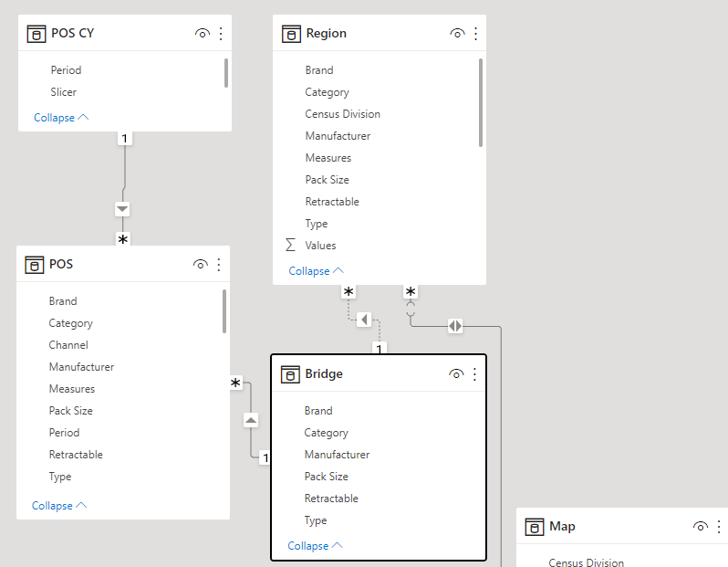
Task: Select Measures field in Region table
Action: coord(328,158)
